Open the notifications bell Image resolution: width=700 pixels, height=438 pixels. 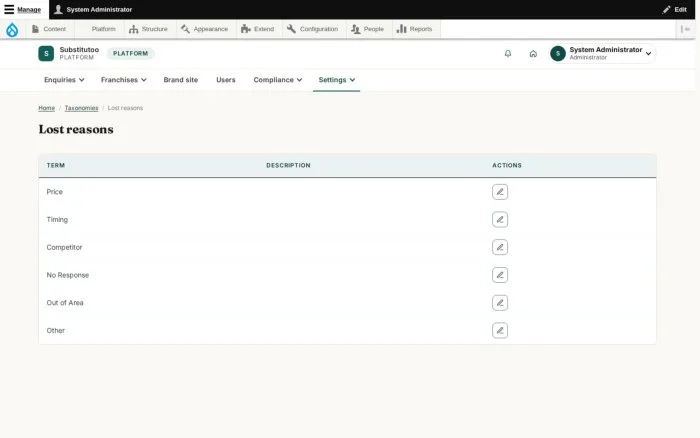pos(508,54)
